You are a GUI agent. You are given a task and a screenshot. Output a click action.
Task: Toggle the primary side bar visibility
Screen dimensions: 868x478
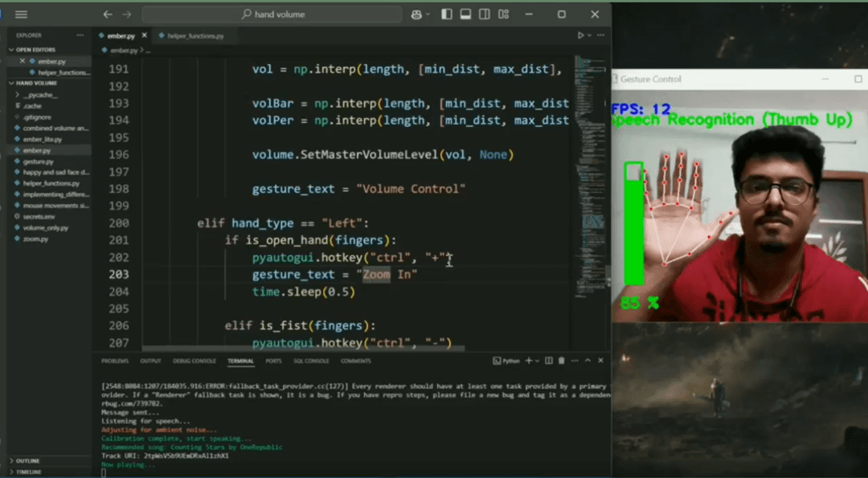(447, 15)
